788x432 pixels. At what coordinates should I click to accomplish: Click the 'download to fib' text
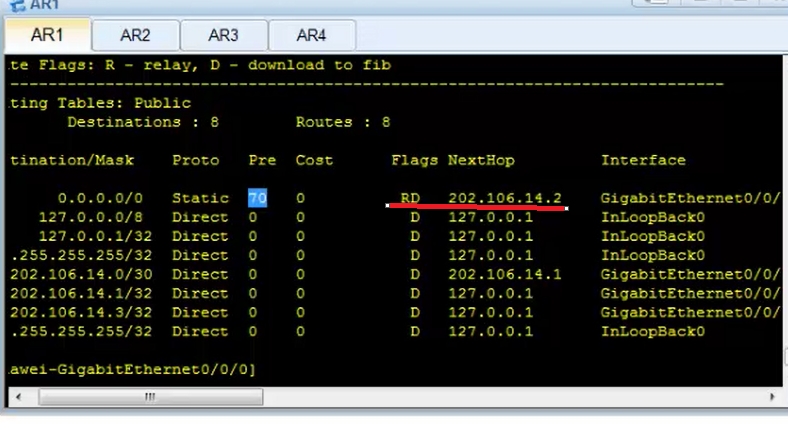tap(319, 65)
